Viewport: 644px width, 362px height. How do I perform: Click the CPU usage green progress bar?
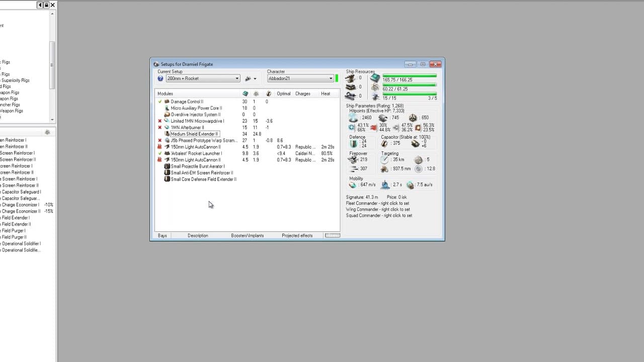tap(410, 76)
